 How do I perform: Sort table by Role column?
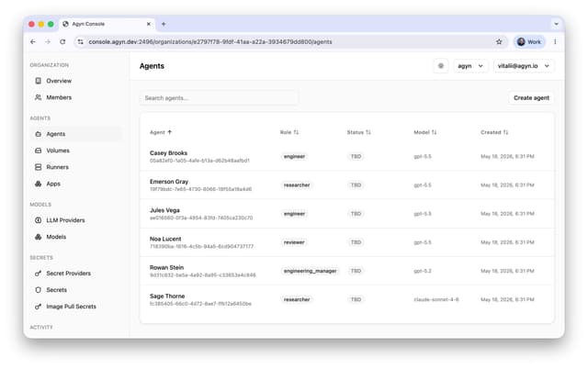[x=289, y=132]
